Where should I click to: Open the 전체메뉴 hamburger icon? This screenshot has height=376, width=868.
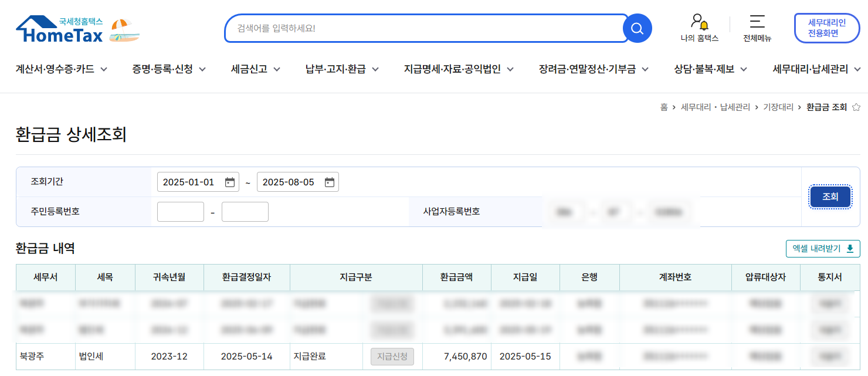[757, 22]
